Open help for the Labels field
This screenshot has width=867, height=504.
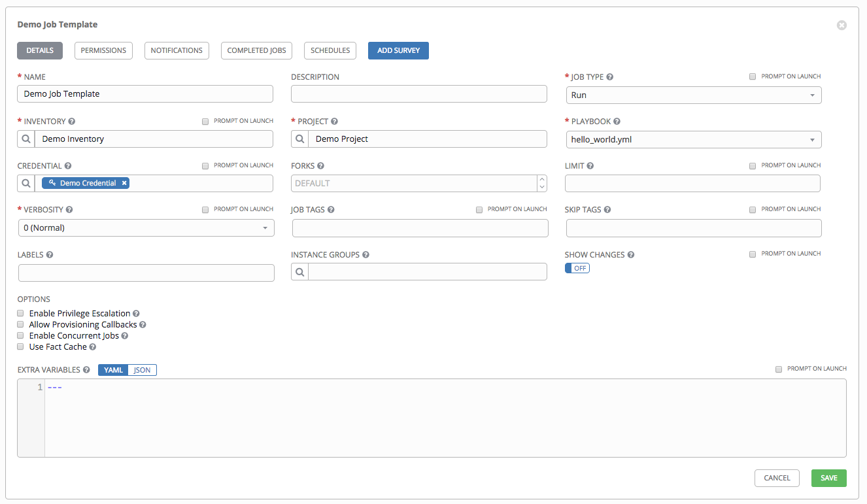pyautogui.click(x=50, y=255)
